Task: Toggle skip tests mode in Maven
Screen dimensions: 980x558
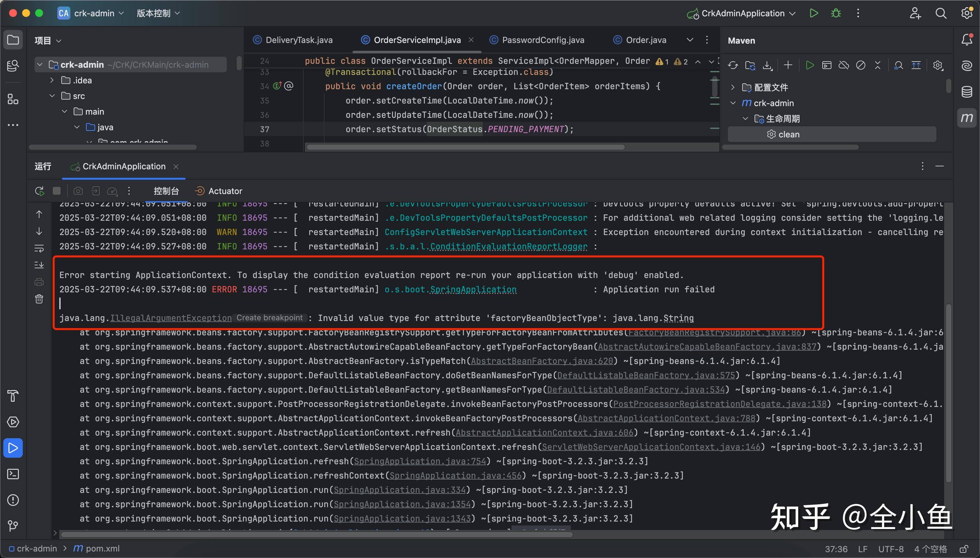Action: click(x=861, y=65)
